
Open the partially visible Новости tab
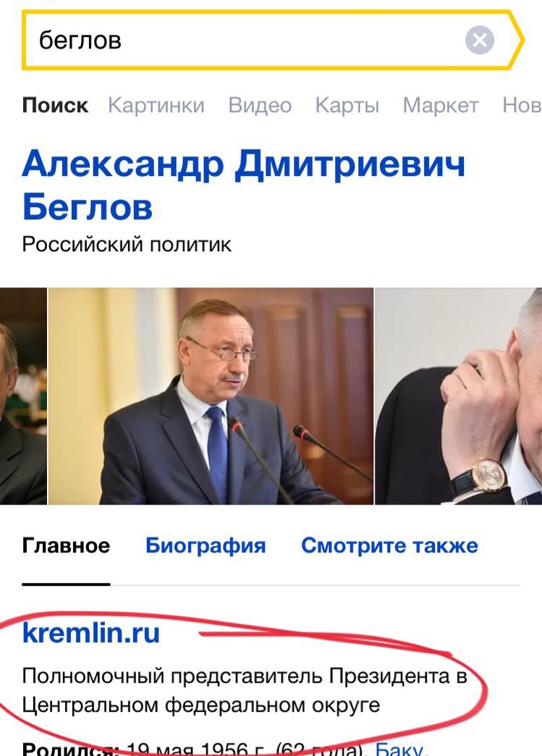522,105
